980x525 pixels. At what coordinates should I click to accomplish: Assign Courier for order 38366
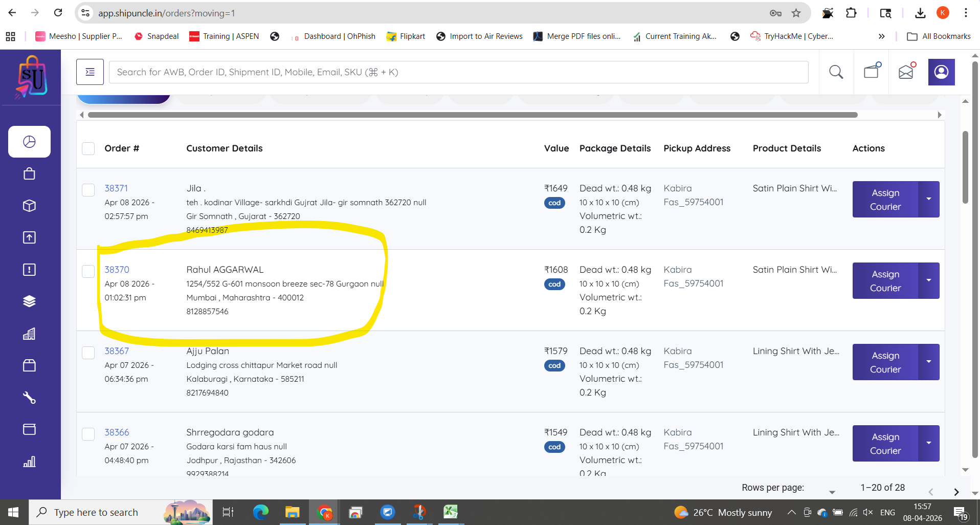885,444
